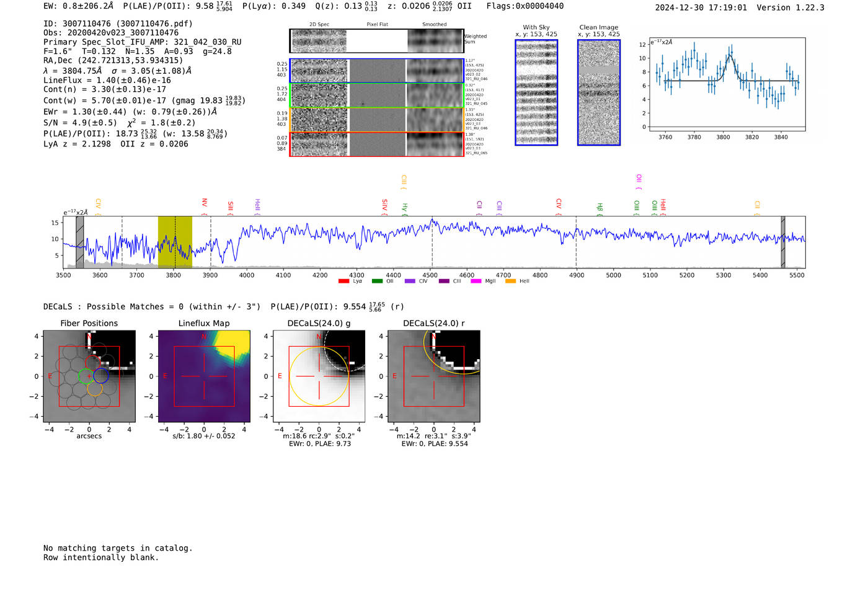Screen dimensions: 868x591
Task: Click the yellow highlighted band in the spectrum
Action: pyautogui.click(x=175, y=242)
